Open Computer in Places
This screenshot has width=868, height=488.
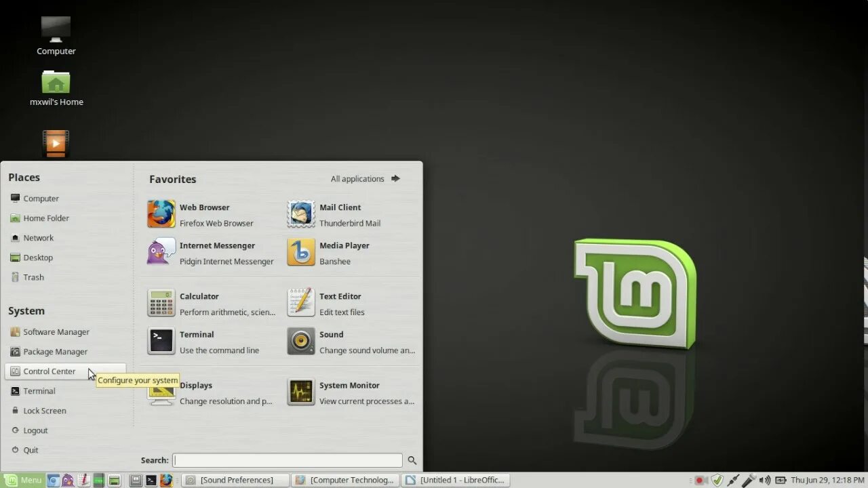(66, 199)
